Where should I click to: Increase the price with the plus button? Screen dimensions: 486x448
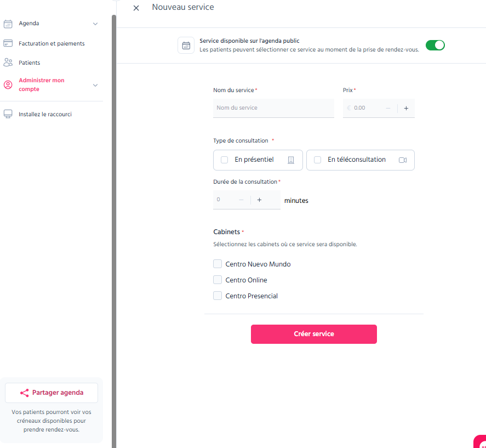(406, 108)
